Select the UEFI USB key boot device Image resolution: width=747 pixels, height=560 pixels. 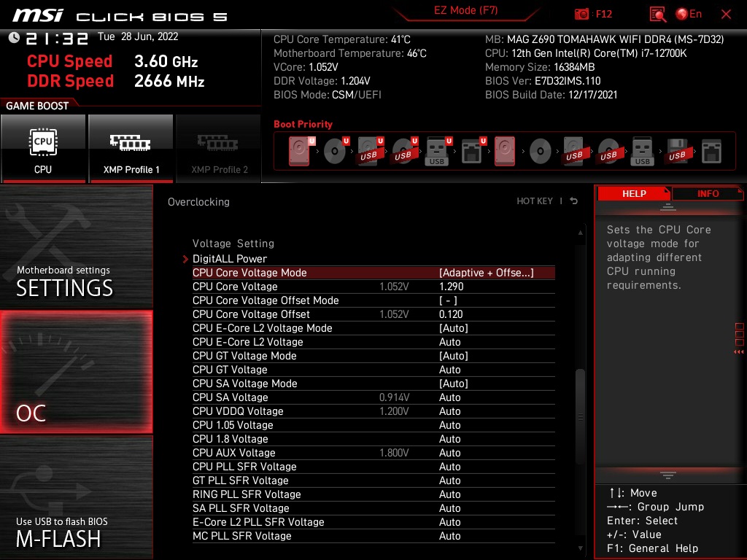coord(438,152)
